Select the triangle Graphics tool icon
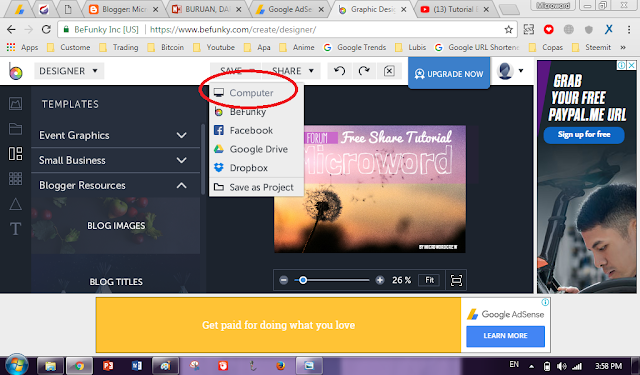The height and width of the screenshot is (375, 640). pos(16,204)
